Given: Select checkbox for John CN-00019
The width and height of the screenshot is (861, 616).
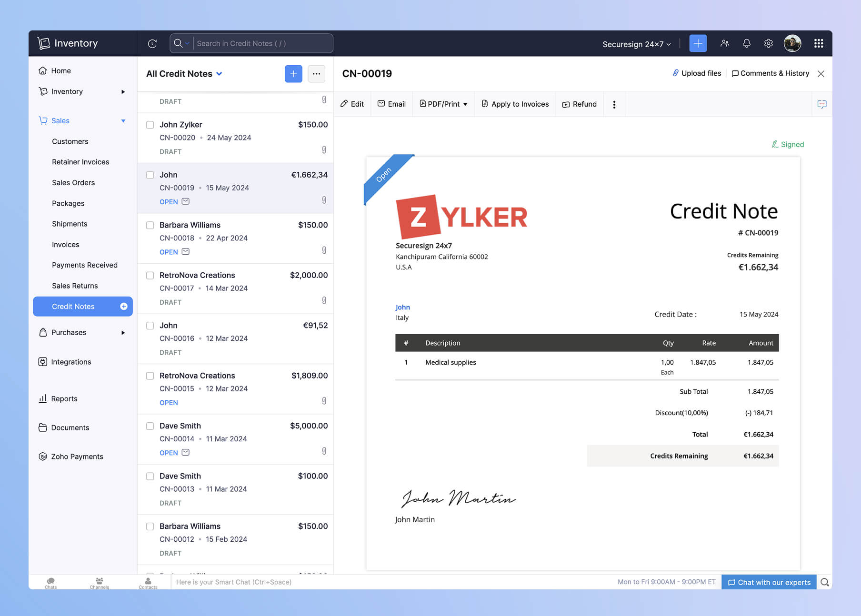Looking at the screenshot, I should click(150, 175).
